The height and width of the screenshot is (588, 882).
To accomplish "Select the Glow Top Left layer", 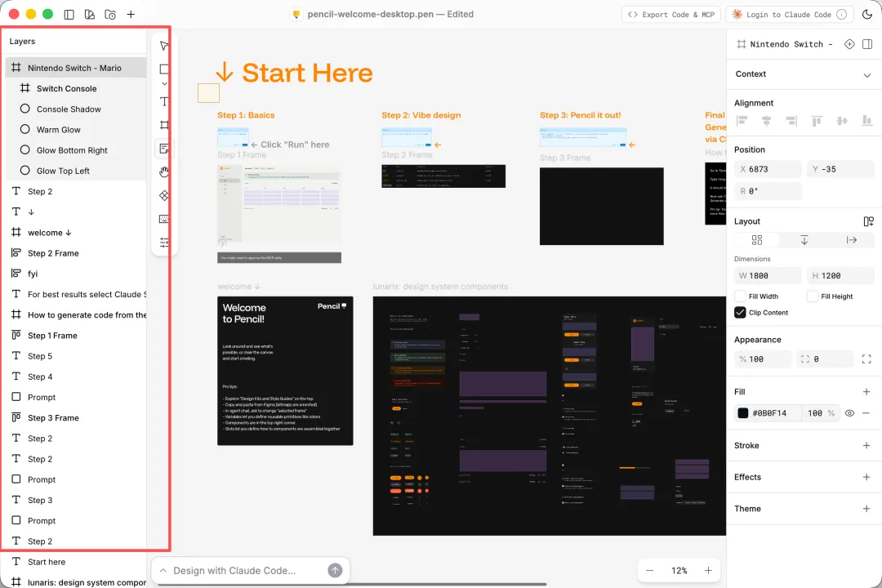I will click(x=76, y=171).
